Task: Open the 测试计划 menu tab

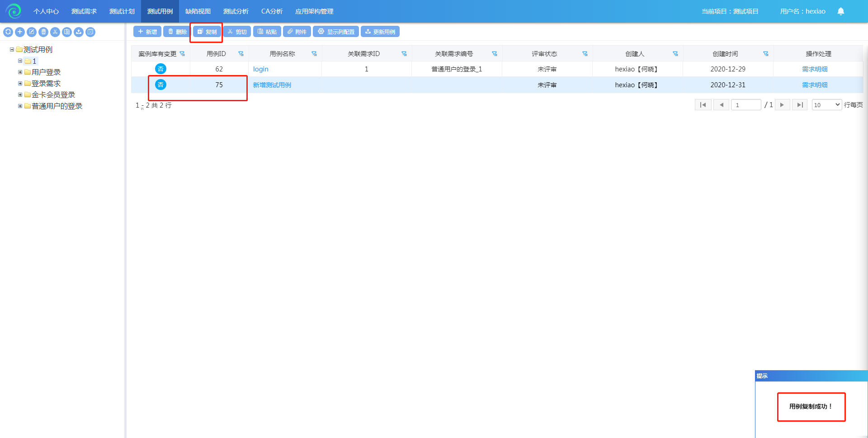Action: (x=122, y=11)
